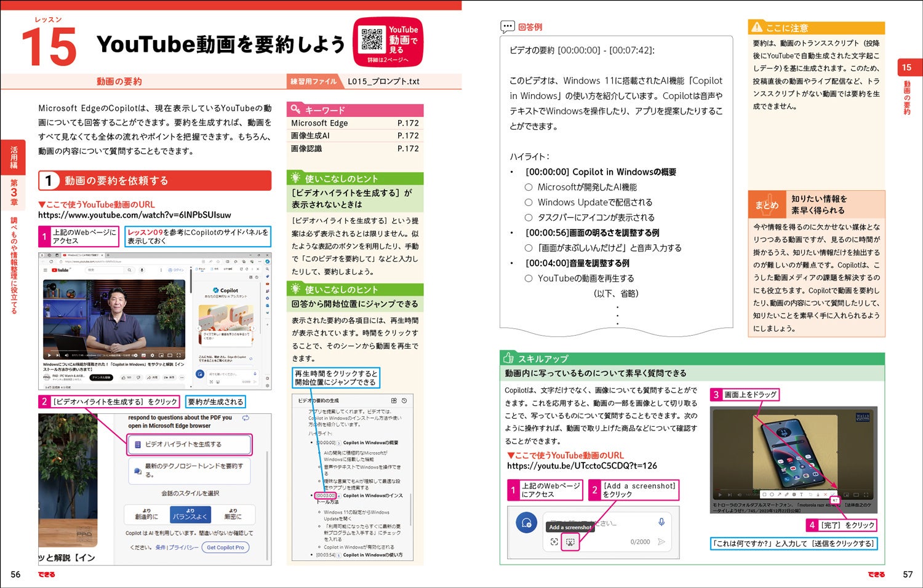Screen dimensions: 923x588
Task: Click the send arrow icon in the Copilot chat box
Action: [661, 542]
